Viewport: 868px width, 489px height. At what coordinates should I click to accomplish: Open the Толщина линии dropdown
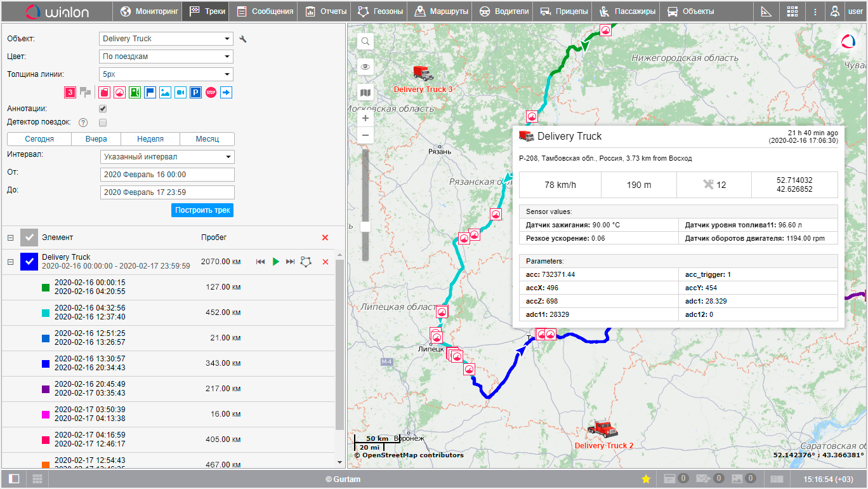(166, 74)
